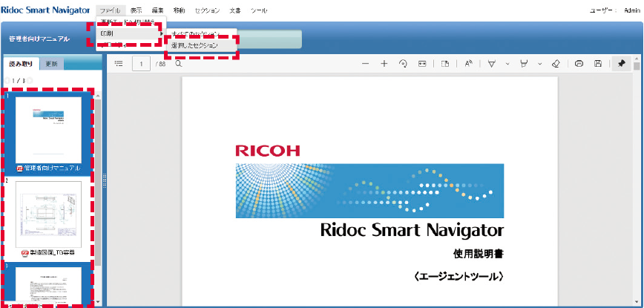Toggle the contents list sidebar icon
This screenshot has height=308, width=644.
119,64
